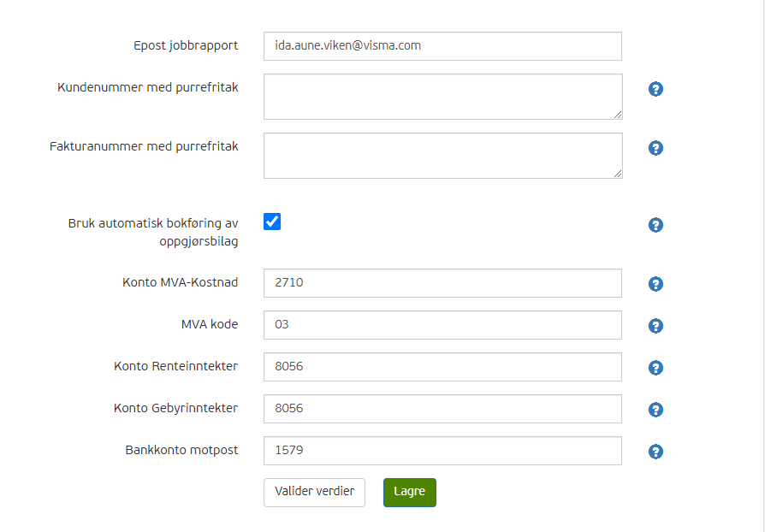Save settings with the Lagre button
The width and height of the screenshot is (765, 532).
coord(410,493)
